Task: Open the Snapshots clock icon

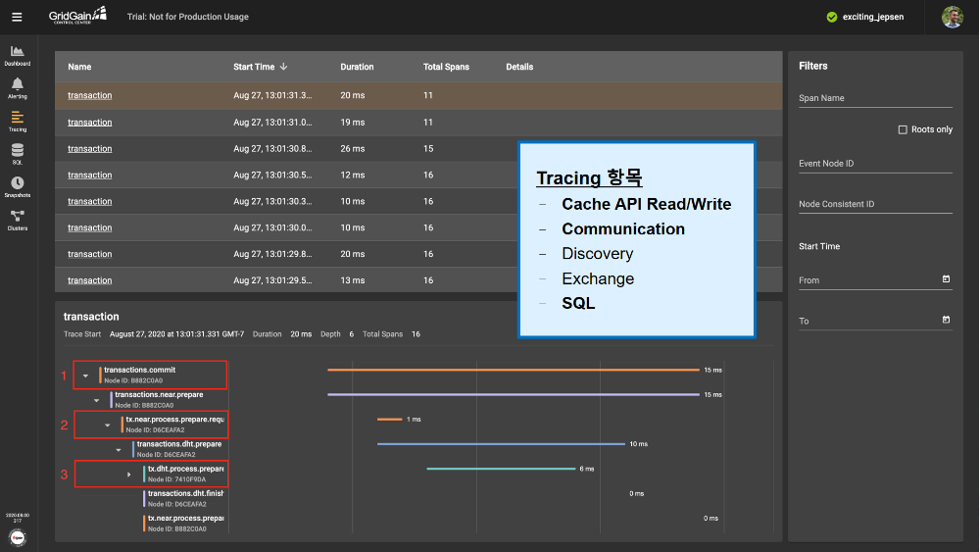Action: pyautogui.click(x=17, y=184)
